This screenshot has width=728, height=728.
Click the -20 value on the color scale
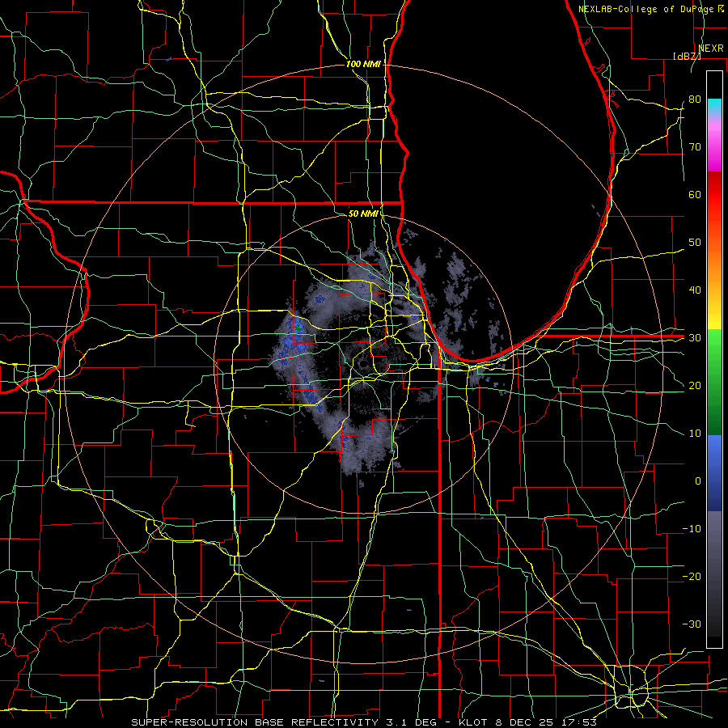coord(692,576)
